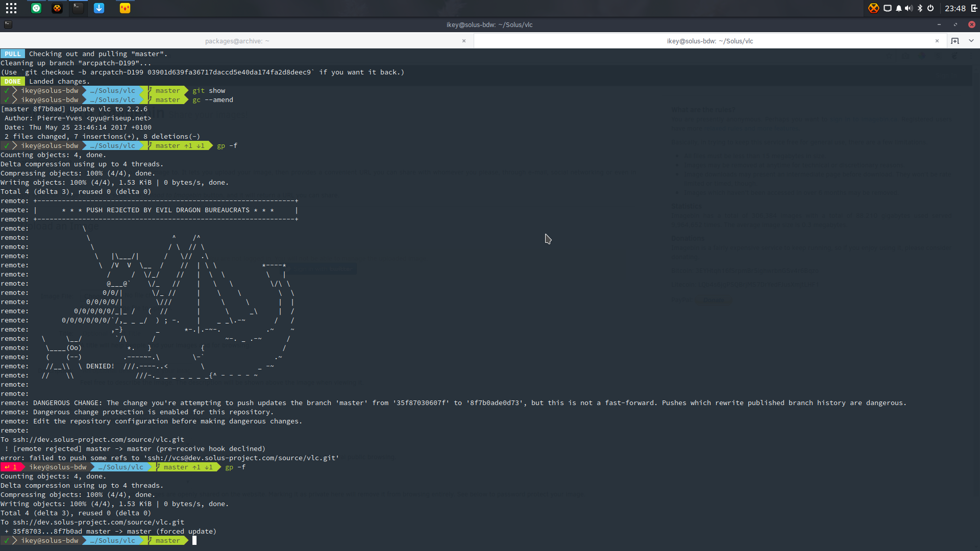This screenshot has height=551, width=980.
Task: Click '2 files changed, 7 insertions(+)' summary line
Action: click(102, 136)
